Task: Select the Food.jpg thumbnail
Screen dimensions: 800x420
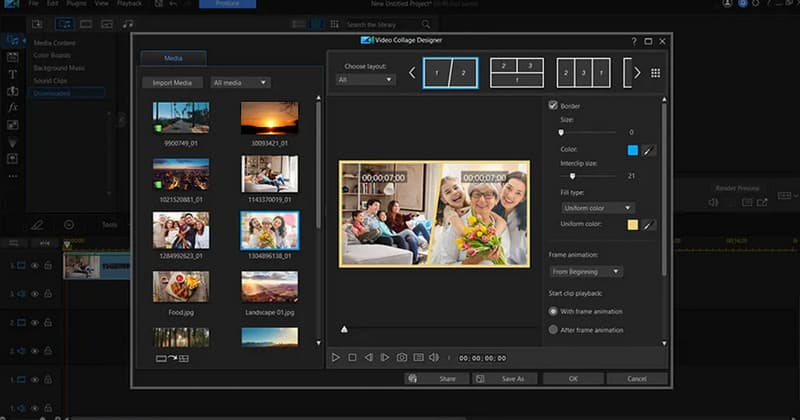Action: point(181,287)
